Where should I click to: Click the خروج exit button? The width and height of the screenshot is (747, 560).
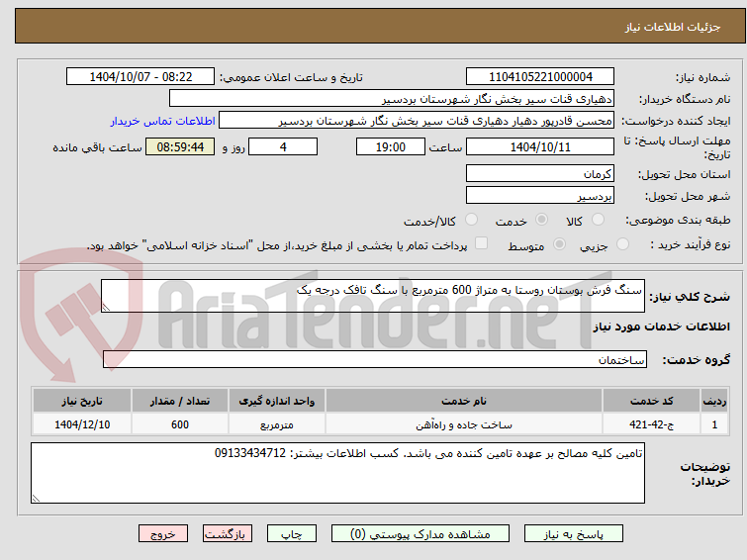click(x=163, y=534)
